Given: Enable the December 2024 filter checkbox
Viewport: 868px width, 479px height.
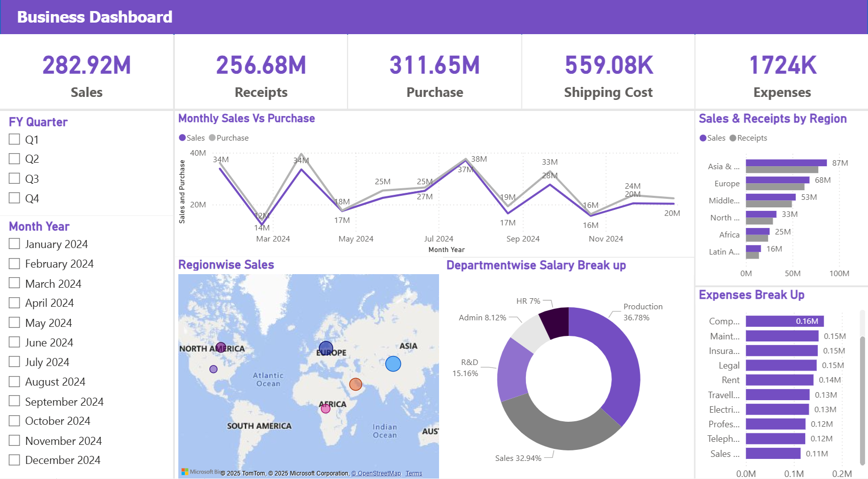Looking at the screenshot, I should point(15,460).
